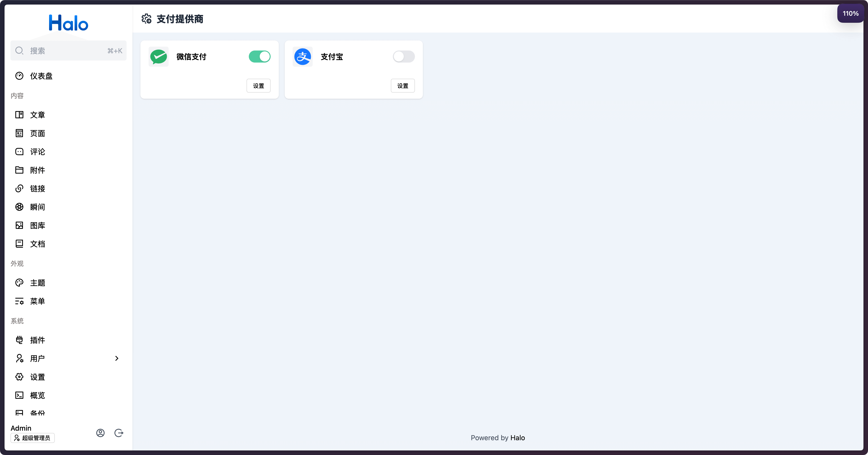868x455 pixels.
Task: Open the user profile icon next to Admin
Action: click(100, 433)
